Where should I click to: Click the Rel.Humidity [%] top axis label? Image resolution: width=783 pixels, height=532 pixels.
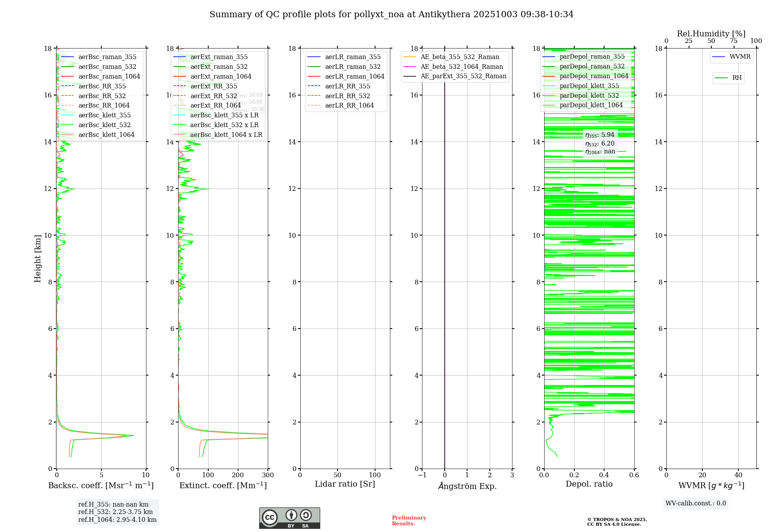point(711,34)
